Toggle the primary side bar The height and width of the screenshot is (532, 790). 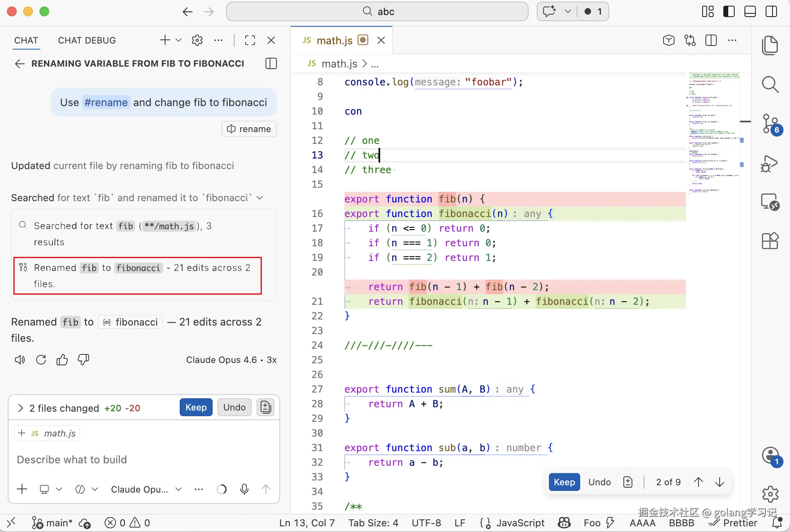pyautogui.click(x=729, y=11)
